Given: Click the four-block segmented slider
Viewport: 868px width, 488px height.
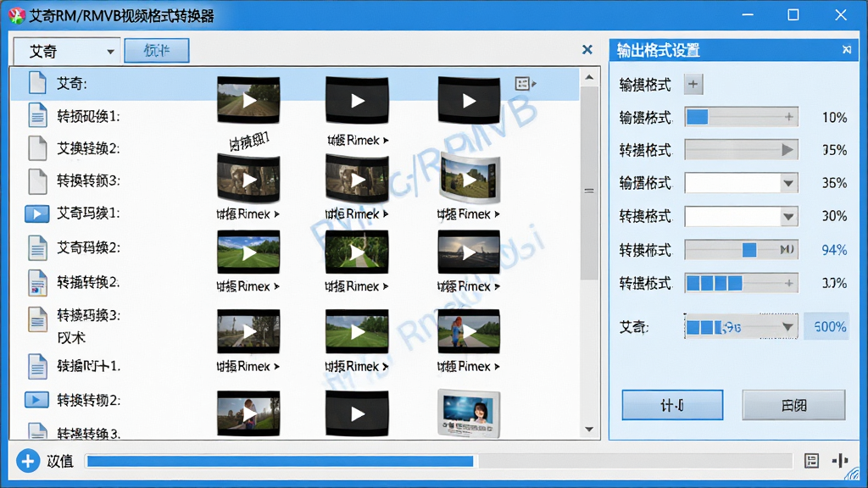Looking at the screenshot, I should coord(741,283).
